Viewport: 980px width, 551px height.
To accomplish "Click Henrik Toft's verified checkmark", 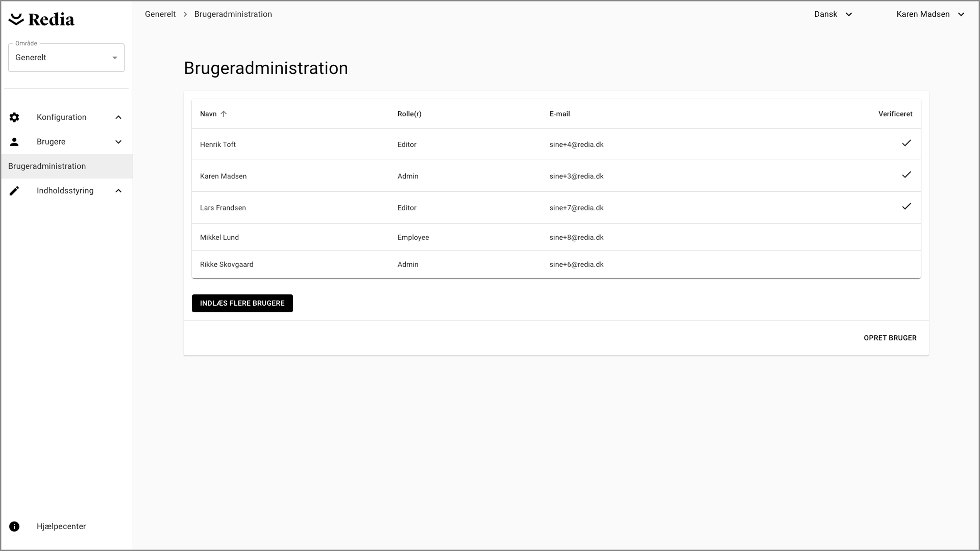I will [906, 143].
